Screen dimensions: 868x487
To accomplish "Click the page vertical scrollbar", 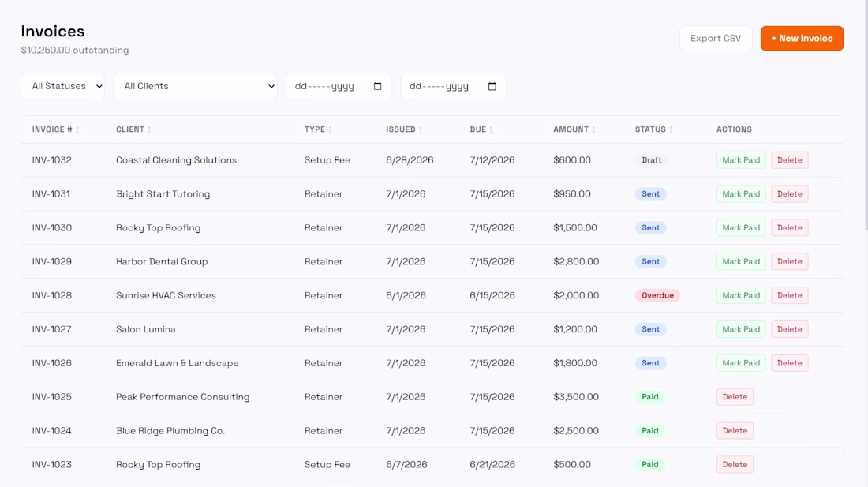I will pos(865,116).
